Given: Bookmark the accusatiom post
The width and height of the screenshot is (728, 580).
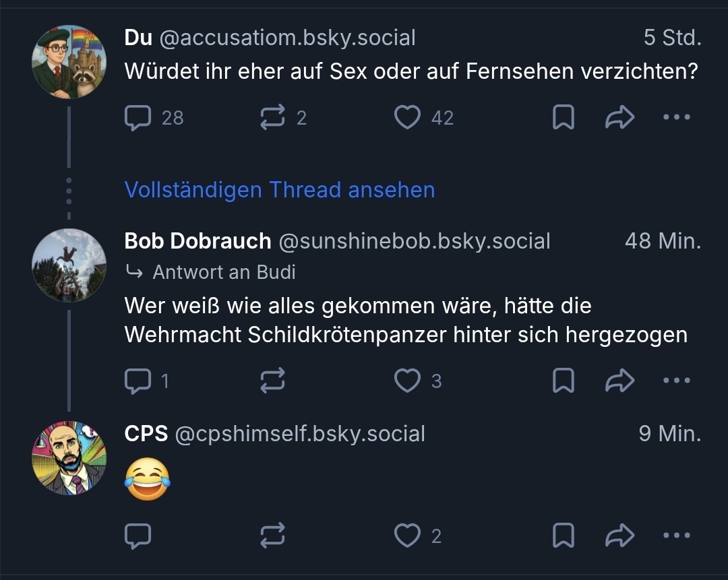Looking at the screenshot, I should 563,118.
